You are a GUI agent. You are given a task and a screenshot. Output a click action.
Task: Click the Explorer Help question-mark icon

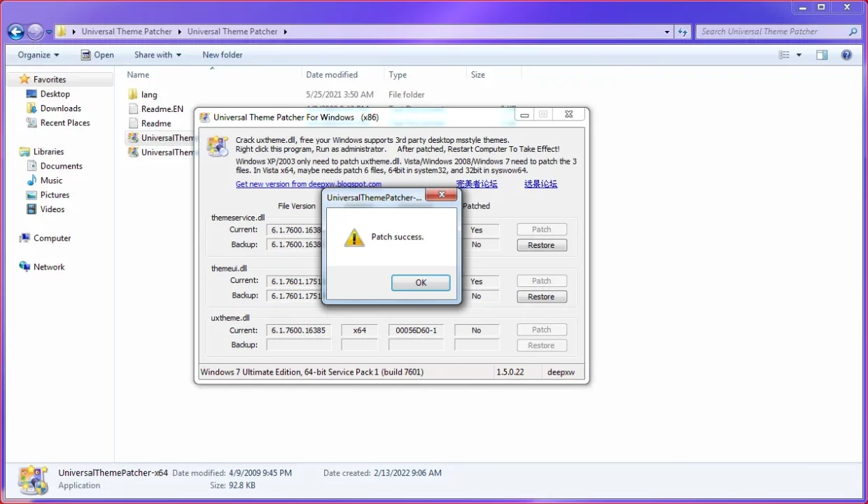pos(846,55)
